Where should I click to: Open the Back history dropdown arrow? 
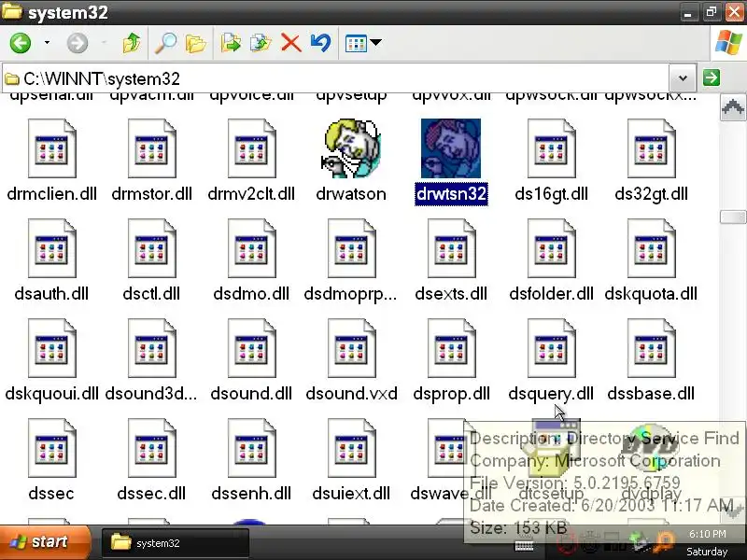point(47,43)
